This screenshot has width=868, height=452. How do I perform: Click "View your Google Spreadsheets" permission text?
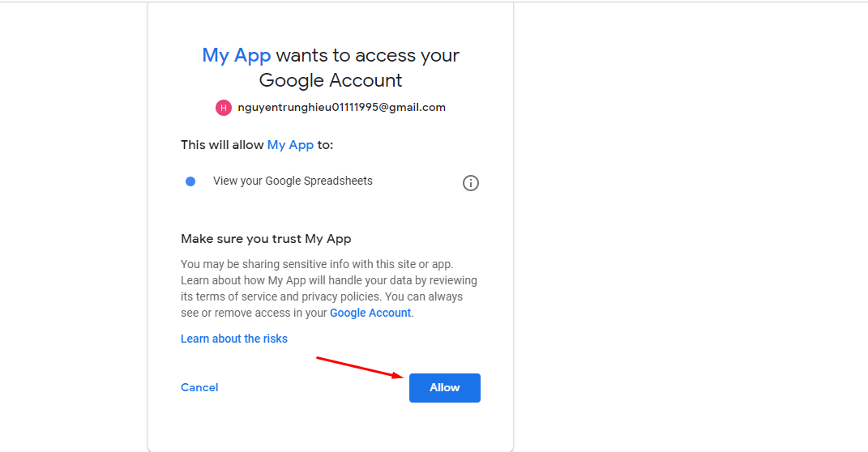tap(293, 181)
